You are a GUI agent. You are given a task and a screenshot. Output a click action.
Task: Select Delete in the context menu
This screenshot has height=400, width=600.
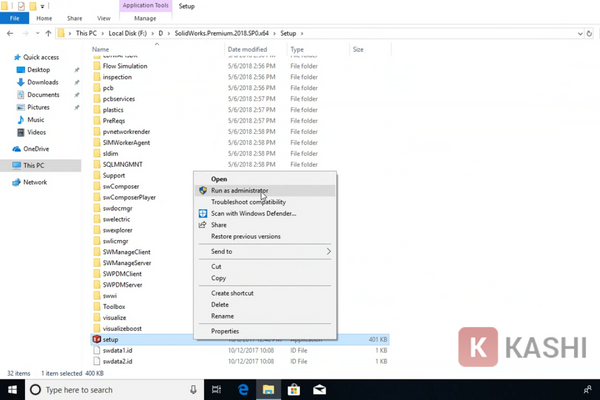coord(265,304)
